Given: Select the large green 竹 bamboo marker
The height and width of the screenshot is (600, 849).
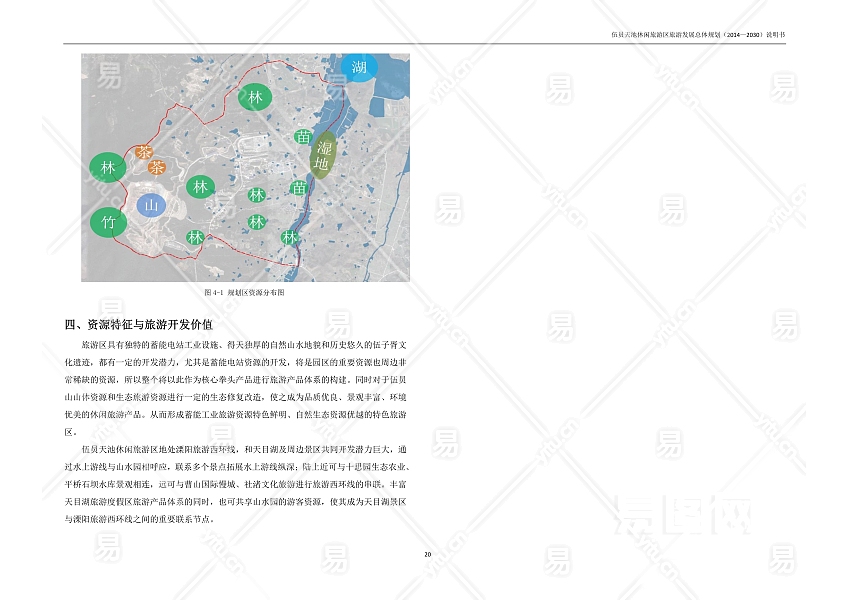Looking at the screenshot, I should coord(108,222).
